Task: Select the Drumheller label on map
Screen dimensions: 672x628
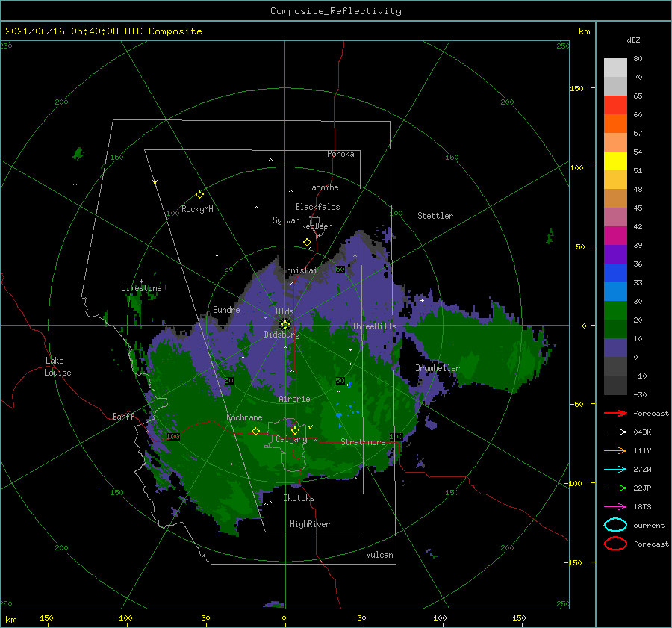Action: pos(438,368)
